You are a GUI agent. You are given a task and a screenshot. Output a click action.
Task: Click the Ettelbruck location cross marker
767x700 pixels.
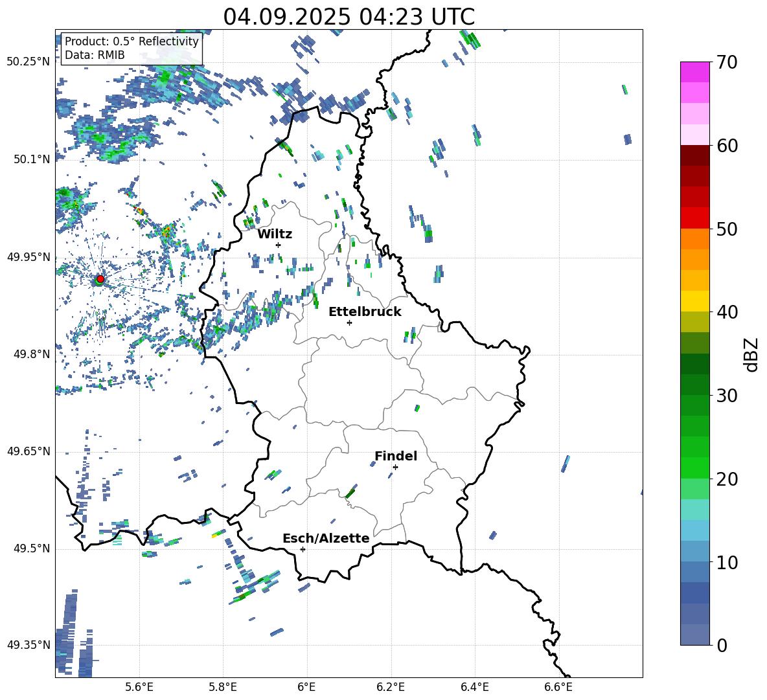coord(349,322)
